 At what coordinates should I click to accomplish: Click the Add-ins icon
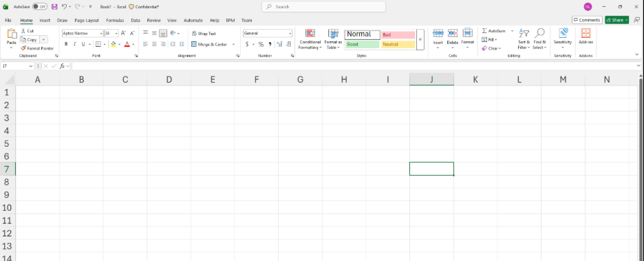tap(586, 33)
